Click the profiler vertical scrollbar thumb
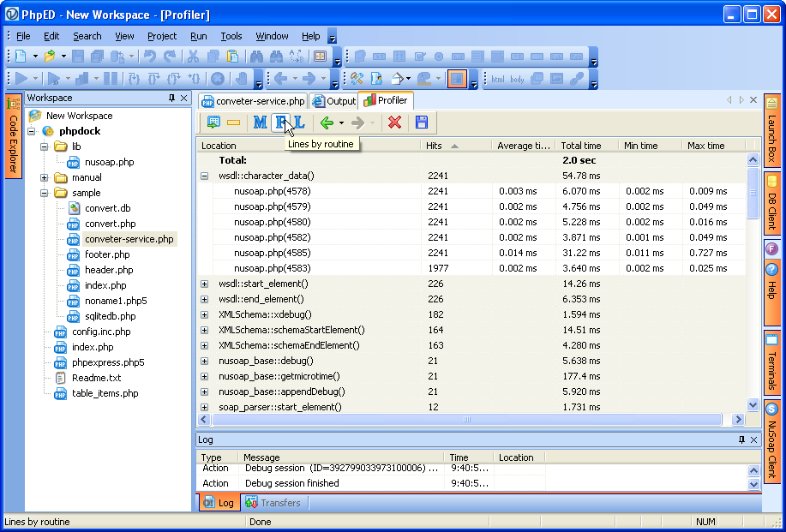 [753, 193]
